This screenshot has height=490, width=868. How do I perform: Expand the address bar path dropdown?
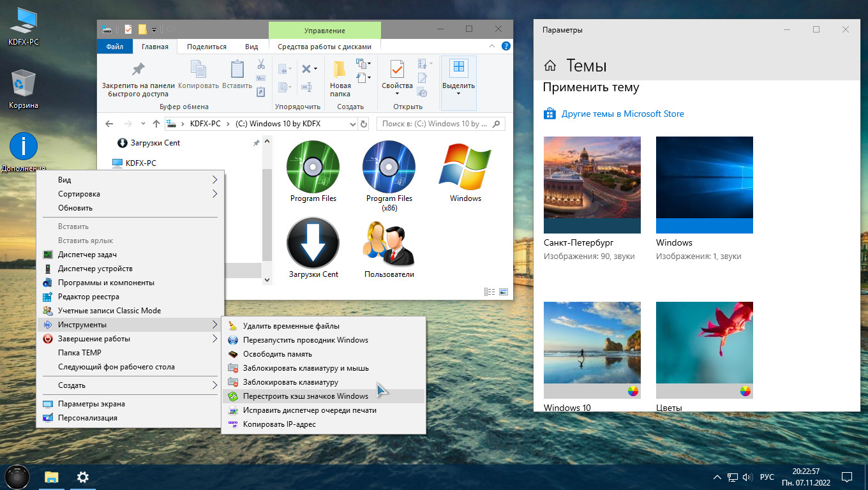point(353,124)
